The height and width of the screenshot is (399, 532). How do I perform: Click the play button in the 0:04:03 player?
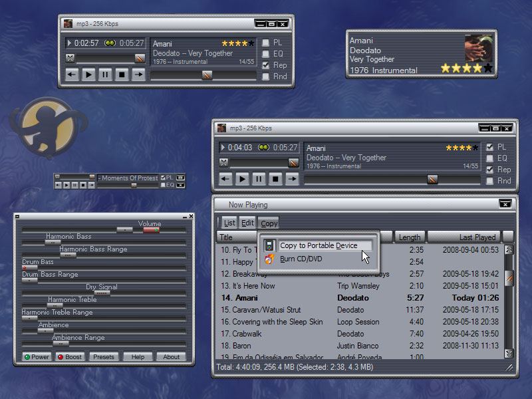click(242, 179)
